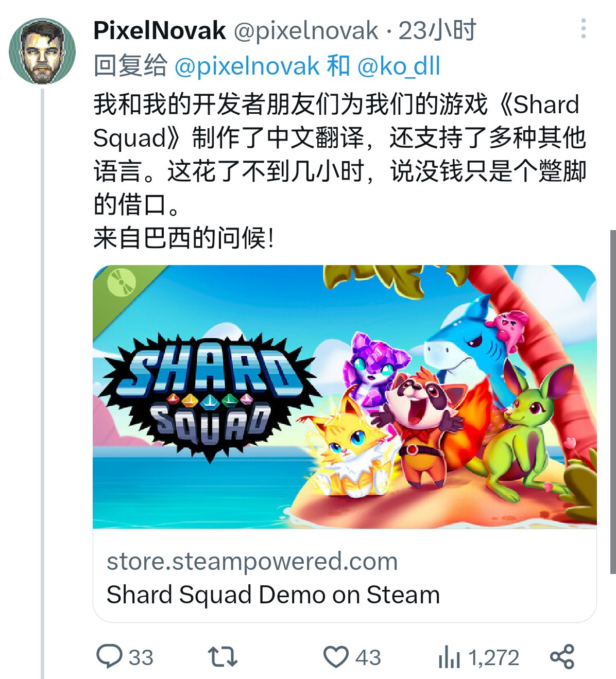
Task: Tap the 33 replies count
Action: tap(141, 657)
